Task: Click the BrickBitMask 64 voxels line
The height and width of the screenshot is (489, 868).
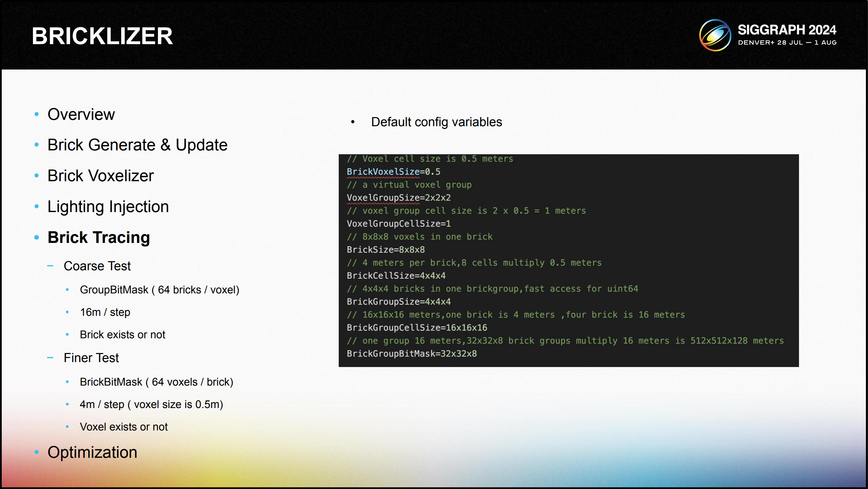Action: tap(156, 382)
